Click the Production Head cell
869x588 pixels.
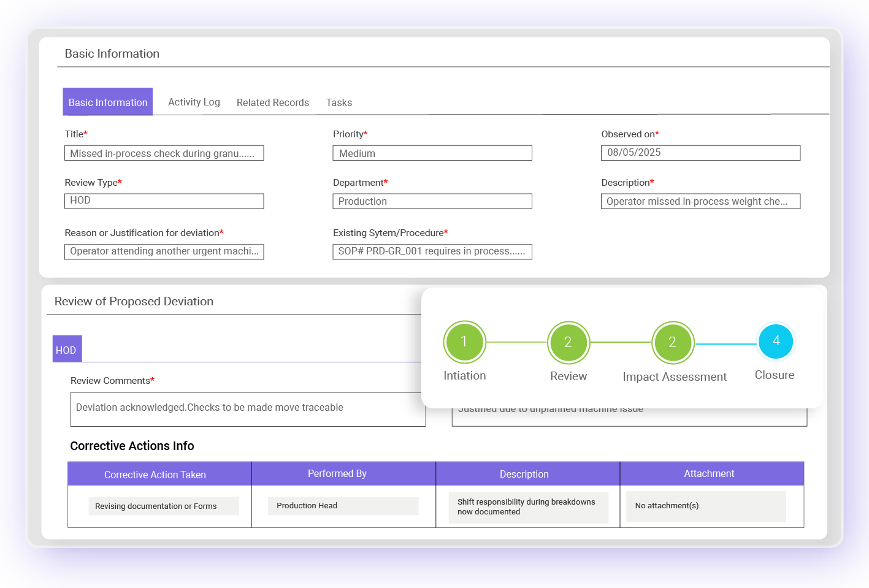[x=343, y=506]
